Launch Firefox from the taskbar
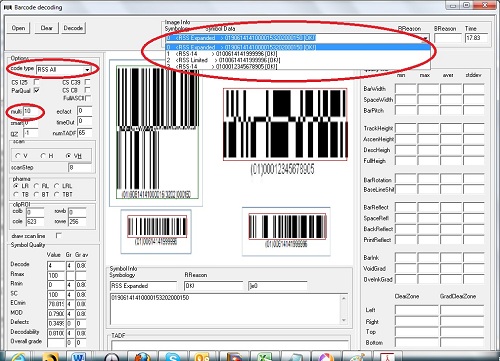500x361 pixels. pyautogui.click(x=143, y=357)
